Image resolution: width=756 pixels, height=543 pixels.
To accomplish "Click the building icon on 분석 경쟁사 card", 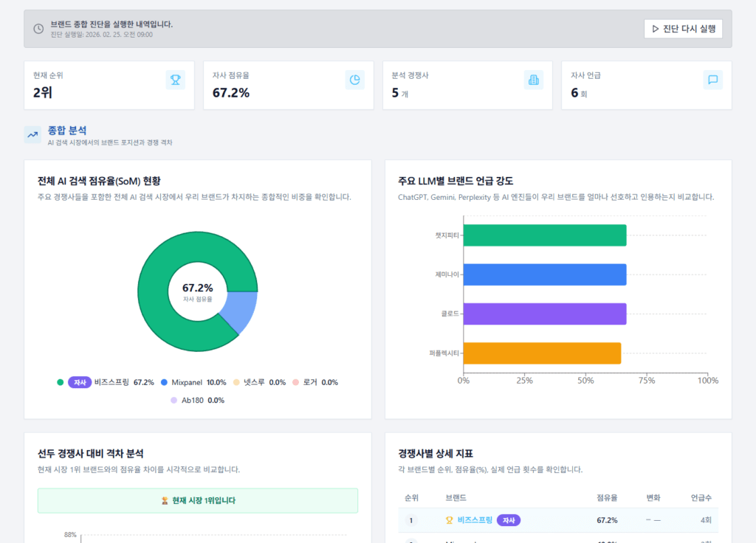I will click(x=533, y=80).
